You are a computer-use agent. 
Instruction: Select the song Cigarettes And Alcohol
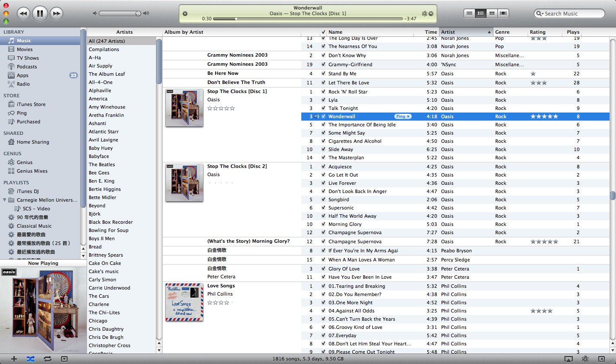click(355, 141)
